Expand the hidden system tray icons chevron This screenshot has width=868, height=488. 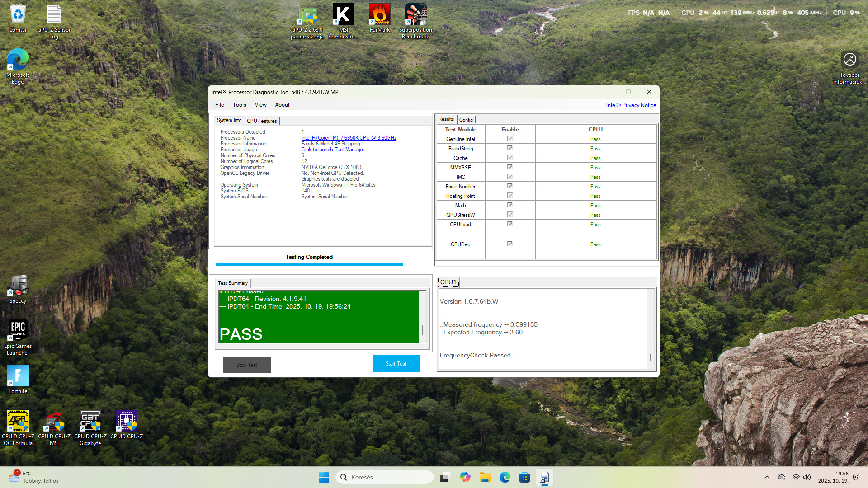pos(767,477)
